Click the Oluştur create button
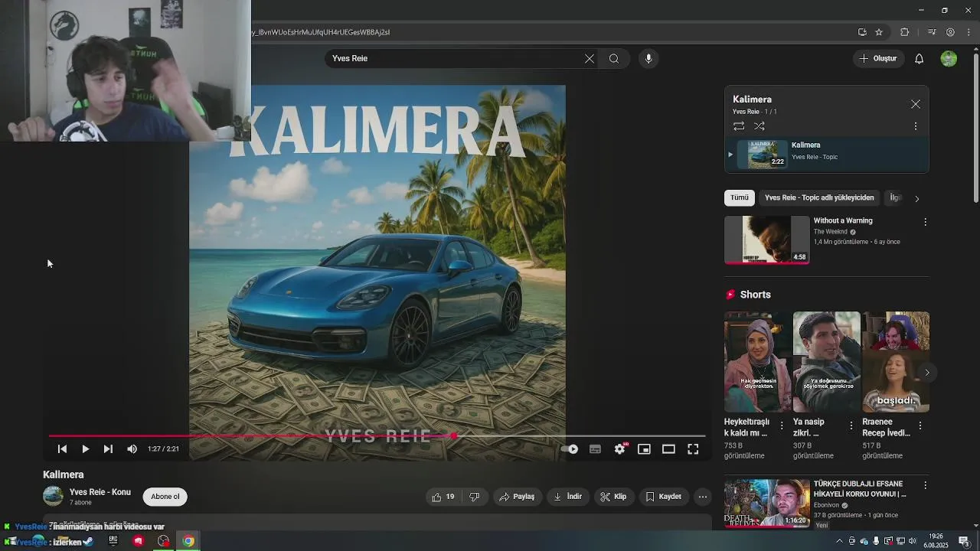 point(877,59)
